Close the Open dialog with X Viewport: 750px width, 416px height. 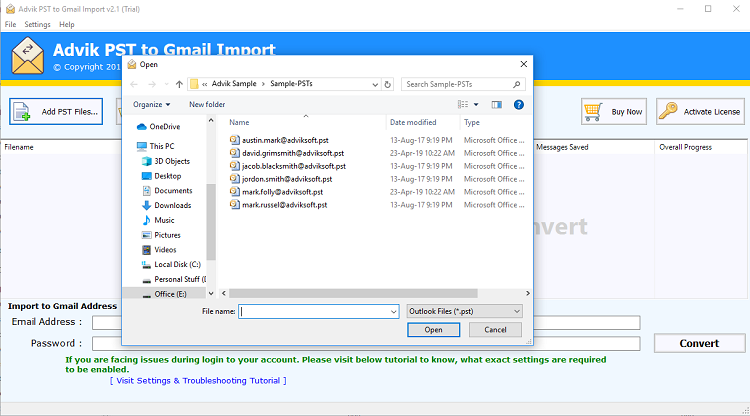coord(524,64)
